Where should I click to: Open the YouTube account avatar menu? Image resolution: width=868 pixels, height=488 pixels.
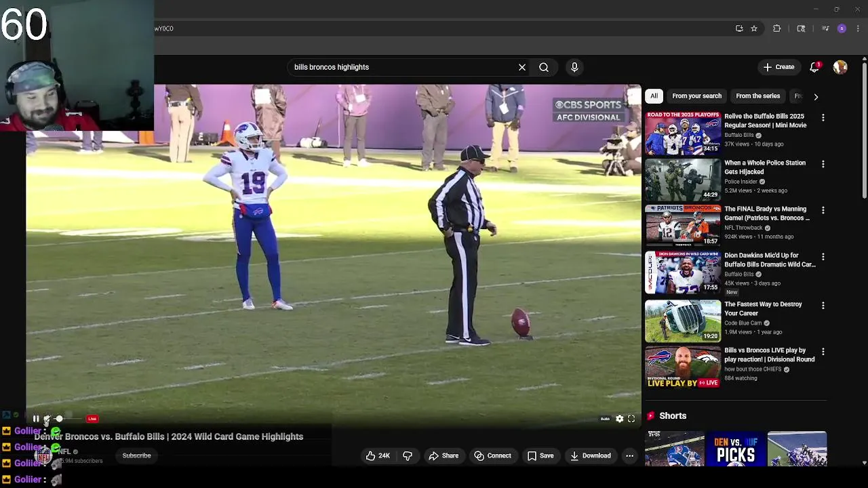(840, 67)
